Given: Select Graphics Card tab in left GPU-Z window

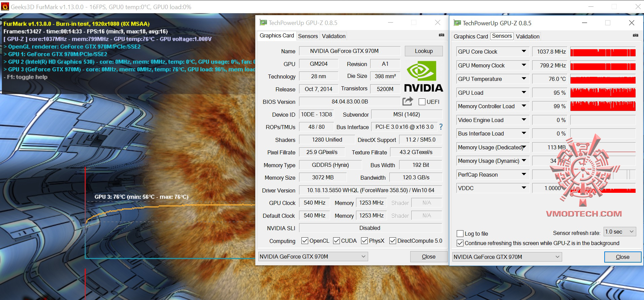Looking at the screenshot, I should 277,35.
